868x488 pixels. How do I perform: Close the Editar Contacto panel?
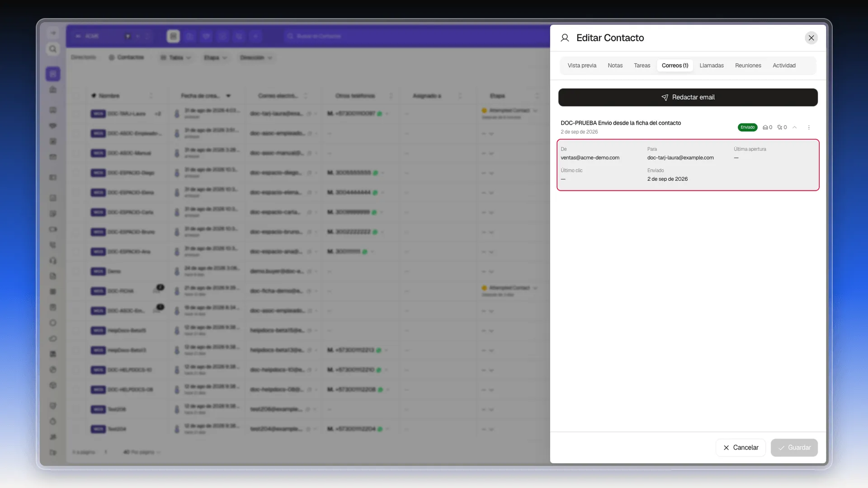(811, 38)
